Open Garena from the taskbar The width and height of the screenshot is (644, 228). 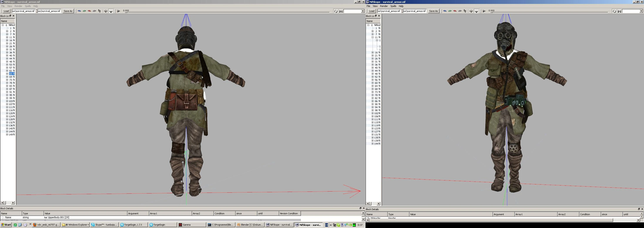coord(191,225)
